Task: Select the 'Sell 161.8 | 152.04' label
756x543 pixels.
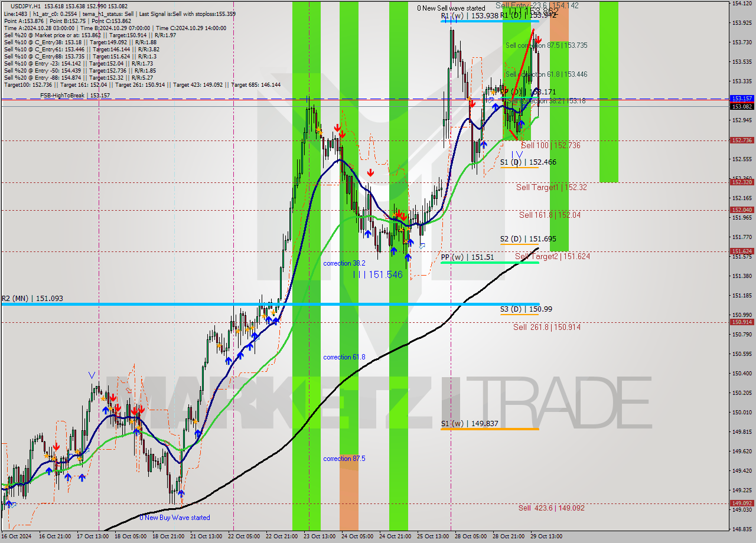Action: tap(550, 215)
